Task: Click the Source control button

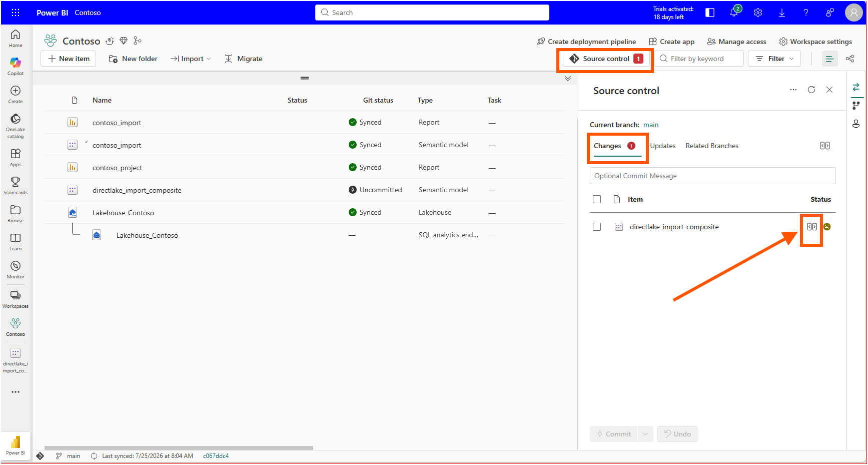Action: 606,59
